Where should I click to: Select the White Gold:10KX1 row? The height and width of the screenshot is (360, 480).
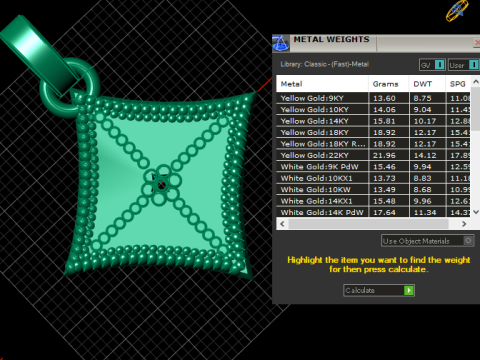373,178
